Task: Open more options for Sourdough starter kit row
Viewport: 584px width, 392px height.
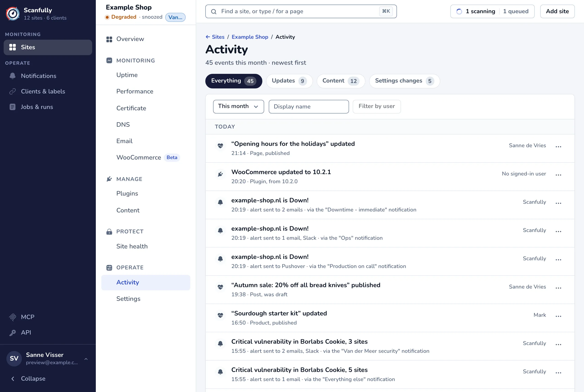Action: (558, 316)
